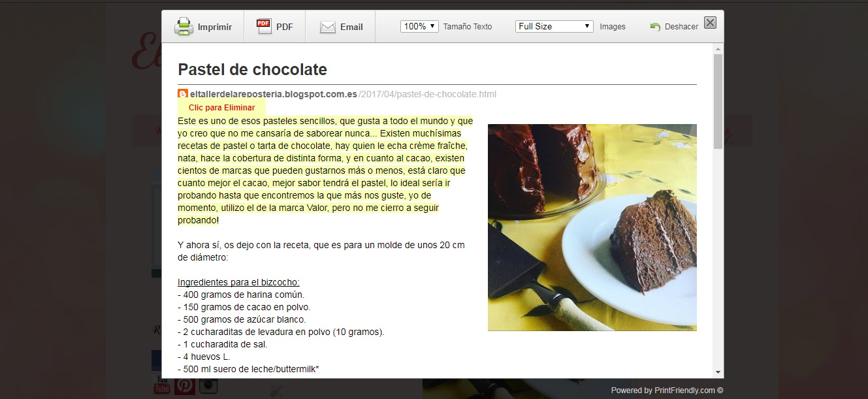Select the Imprimir printer icon
868x399 pixels.
[184, 25]
